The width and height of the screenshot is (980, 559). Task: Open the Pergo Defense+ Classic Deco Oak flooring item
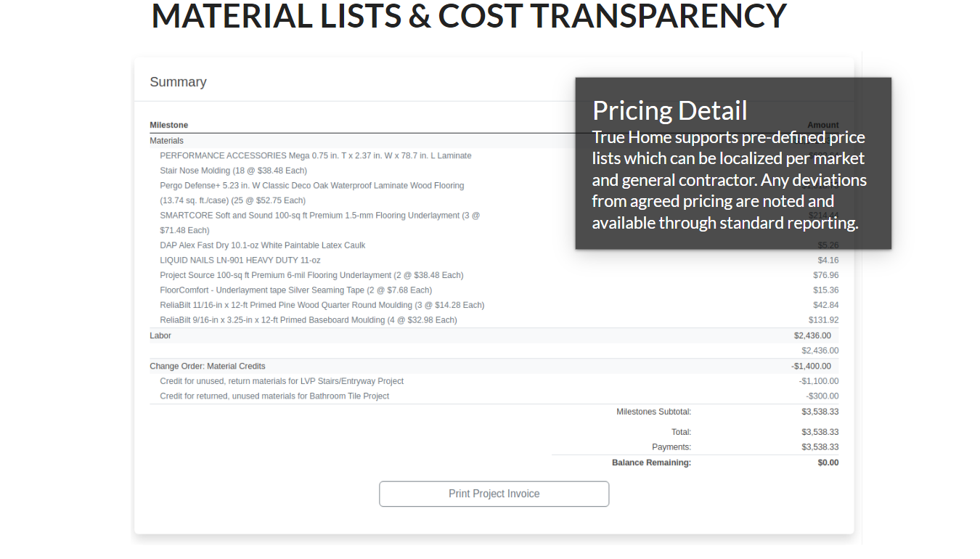coord(311,185)
